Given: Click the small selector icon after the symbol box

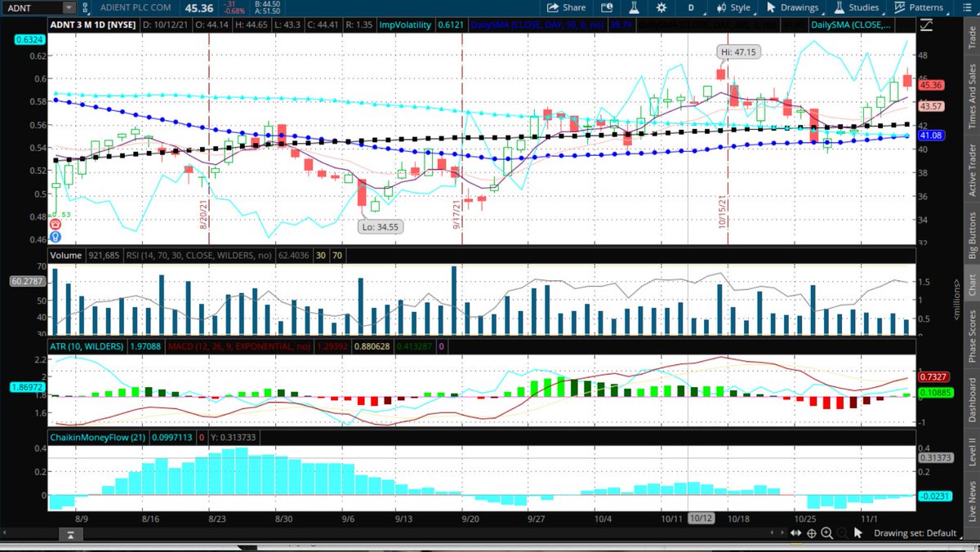Looking at the screenshot, I should click(x=85, y=7).
